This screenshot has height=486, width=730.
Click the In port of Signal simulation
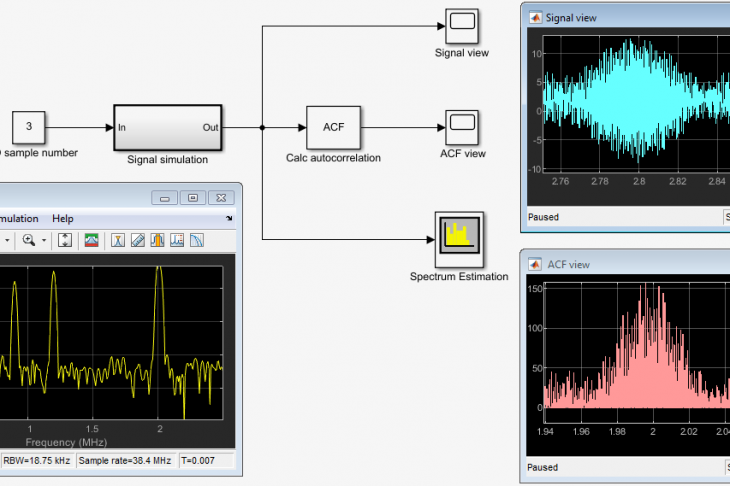coord(122,128)
